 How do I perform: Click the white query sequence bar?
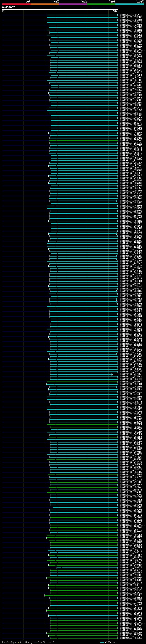pos(60,9)
